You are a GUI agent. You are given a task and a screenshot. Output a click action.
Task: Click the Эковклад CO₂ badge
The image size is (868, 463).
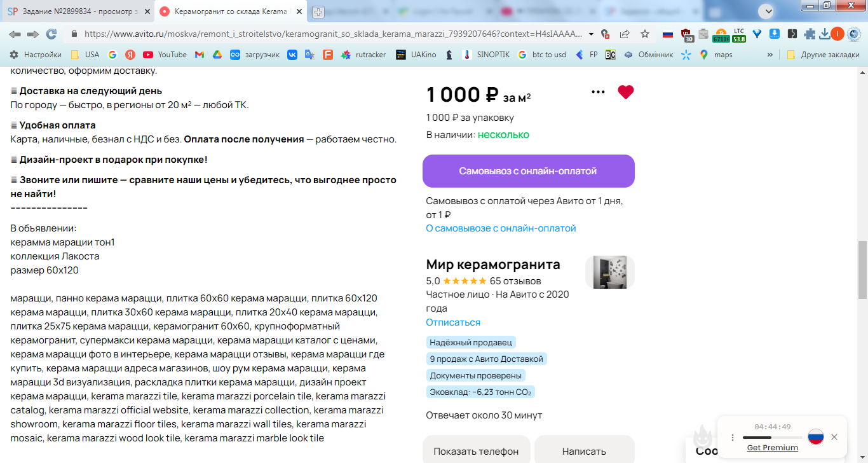(480, 392)
